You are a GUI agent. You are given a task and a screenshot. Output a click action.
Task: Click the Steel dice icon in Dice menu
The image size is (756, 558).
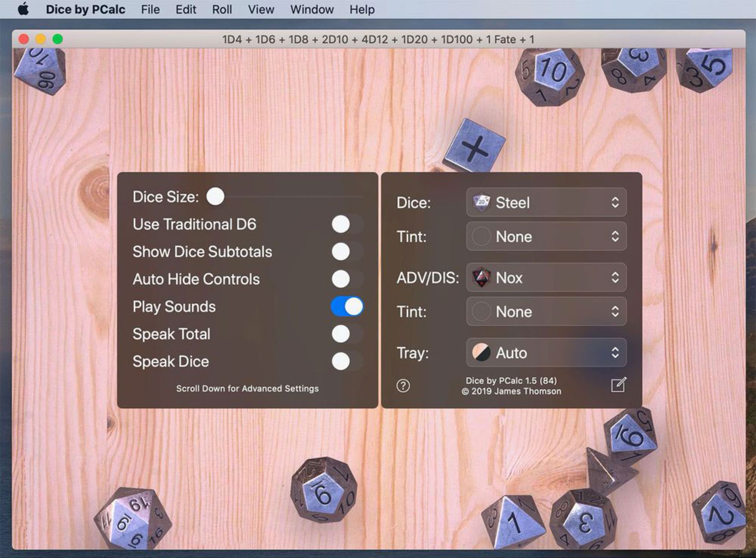click(481, 202)
